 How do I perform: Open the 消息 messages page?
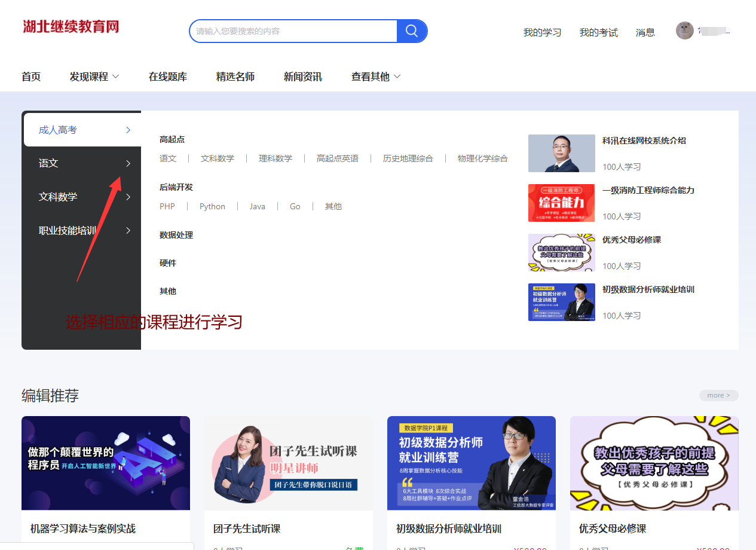(x=645, y=32)
